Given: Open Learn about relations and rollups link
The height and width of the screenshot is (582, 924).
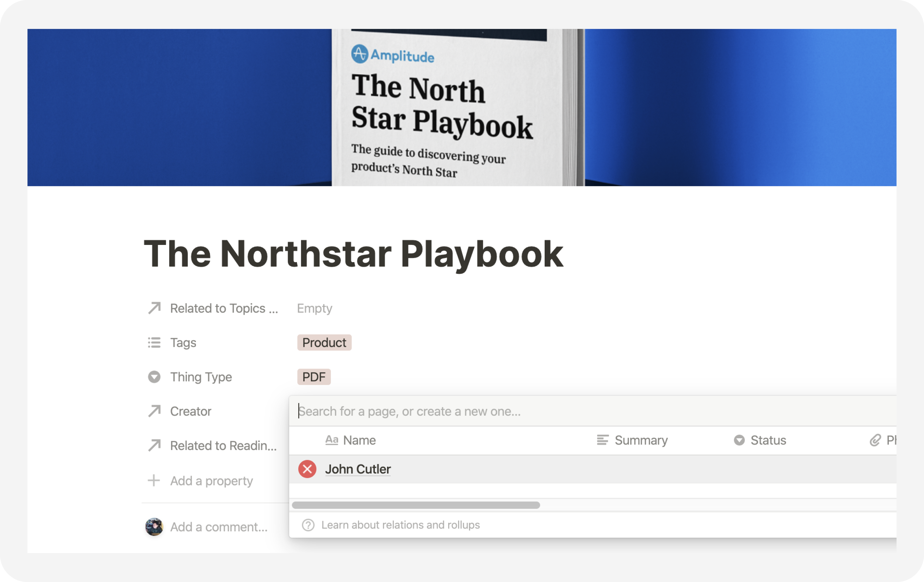Looking at the screenshot, I should [400, 525].
